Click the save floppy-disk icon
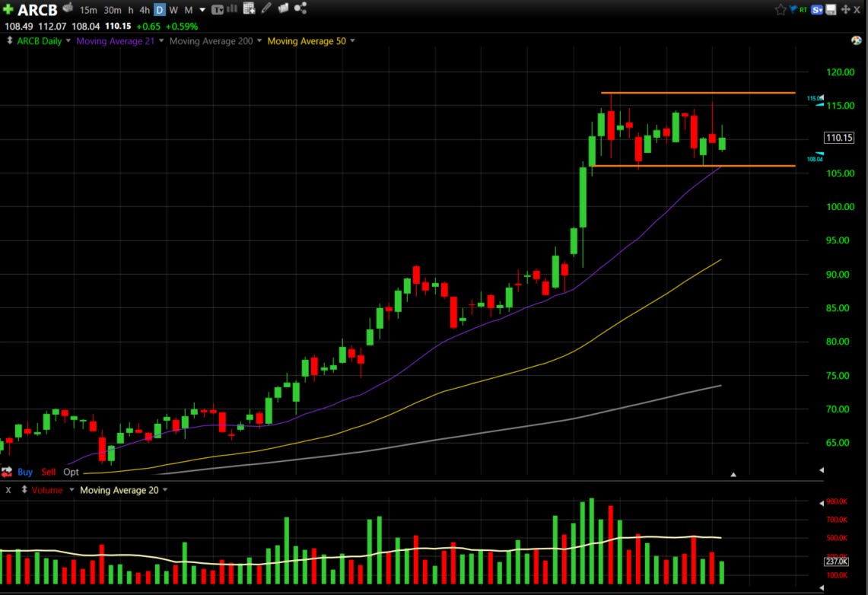868x595 pixels. 831,9
